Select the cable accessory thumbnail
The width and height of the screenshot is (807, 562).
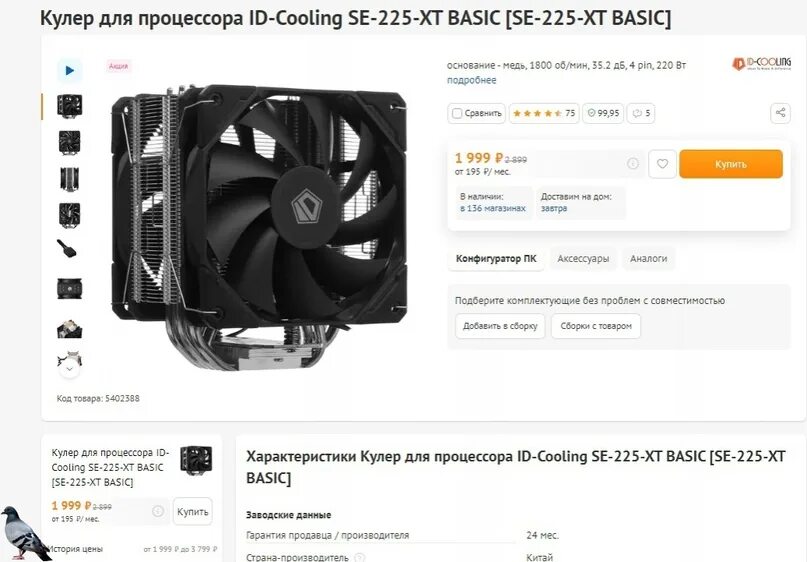click(x=68, y=249)
